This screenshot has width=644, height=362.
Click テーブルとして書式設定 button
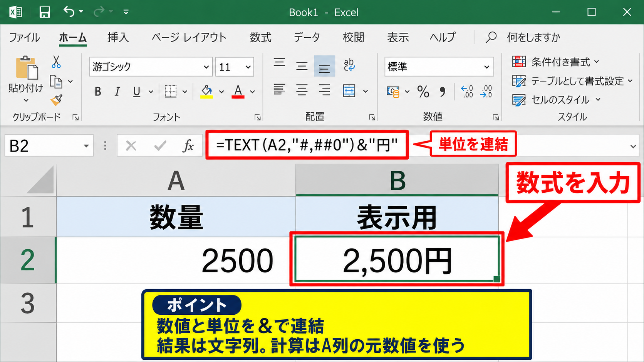click(573, 81)
